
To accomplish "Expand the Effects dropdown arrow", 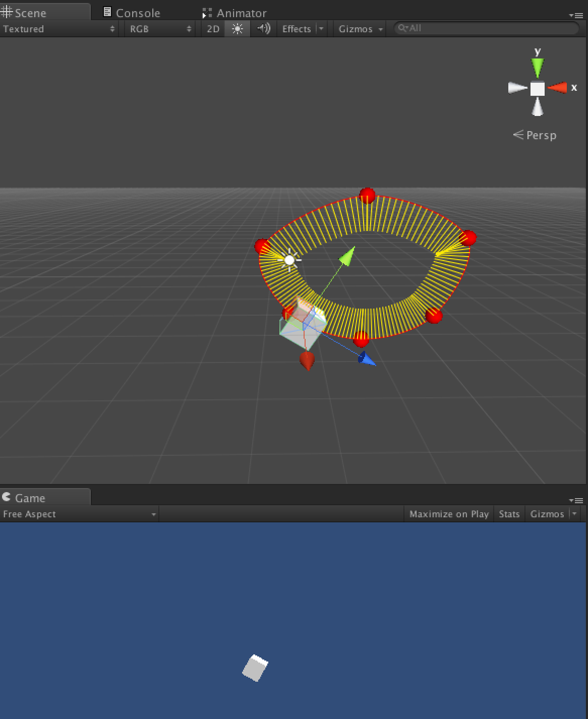I will pyautogui.click(x=321, y=29).
